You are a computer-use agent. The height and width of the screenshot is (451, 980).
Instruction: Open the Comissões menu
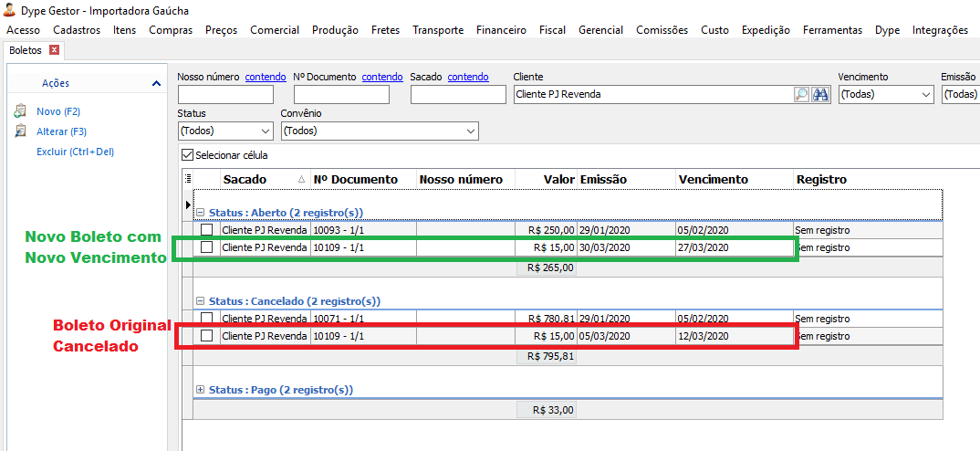pyautogui.click(x=662, y=30)
